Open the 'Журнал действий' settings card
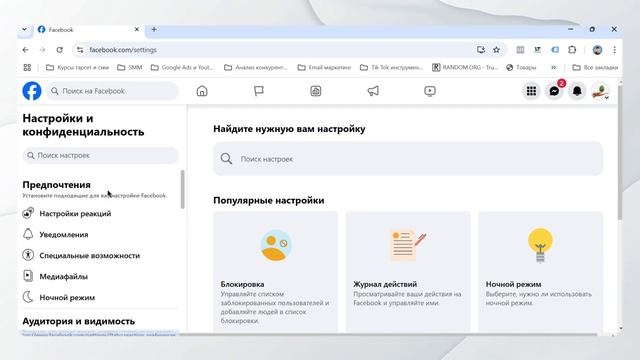The height and width of the screenshot is (360, 640). point(408,272)
